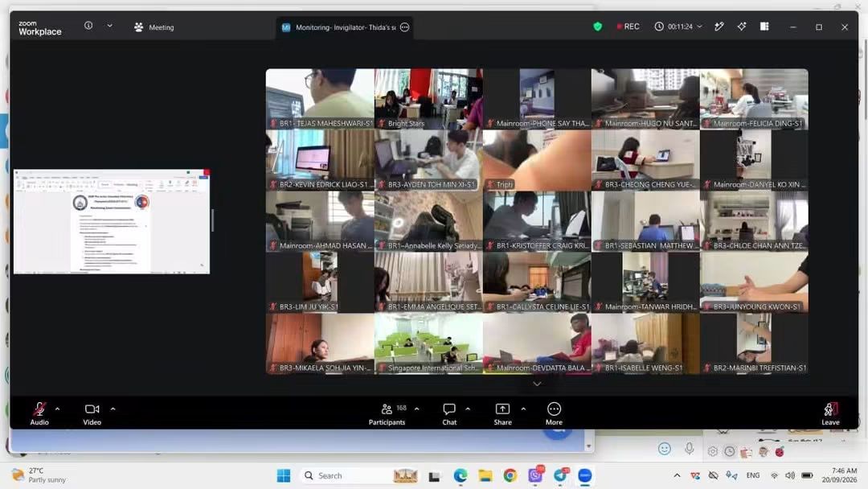Screen dimensions: 868x489
Task: Click the annotate pen icon in title bar
Action: [719, 27]
